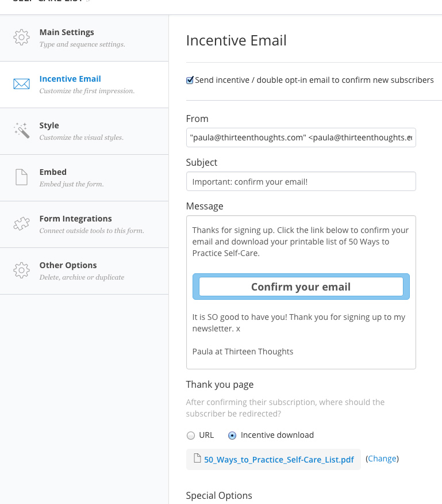Viewport: 442px width, 504px height.
Task: Click the Incentive Email envelope icon
Action: point(21,84)
